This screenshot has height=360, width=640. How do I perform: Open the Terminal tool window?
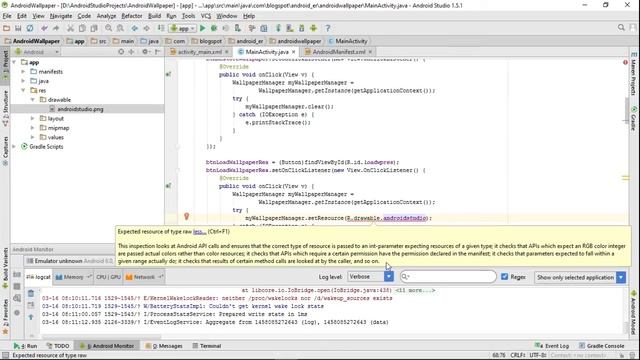(207, 346)
